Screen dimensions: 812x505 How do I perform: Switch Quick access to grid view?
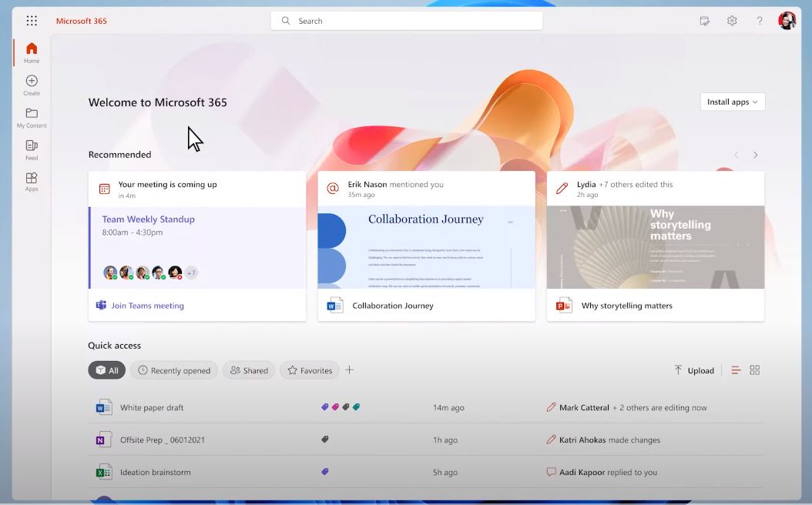(x=754, y=370)
